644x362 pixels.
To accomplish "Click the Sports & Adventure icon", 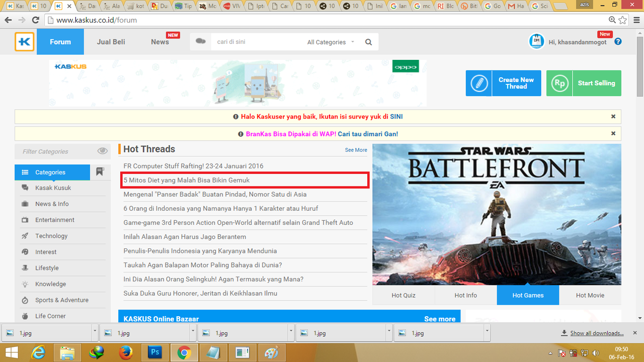I will pyautogui.click(x=25, y=300).
